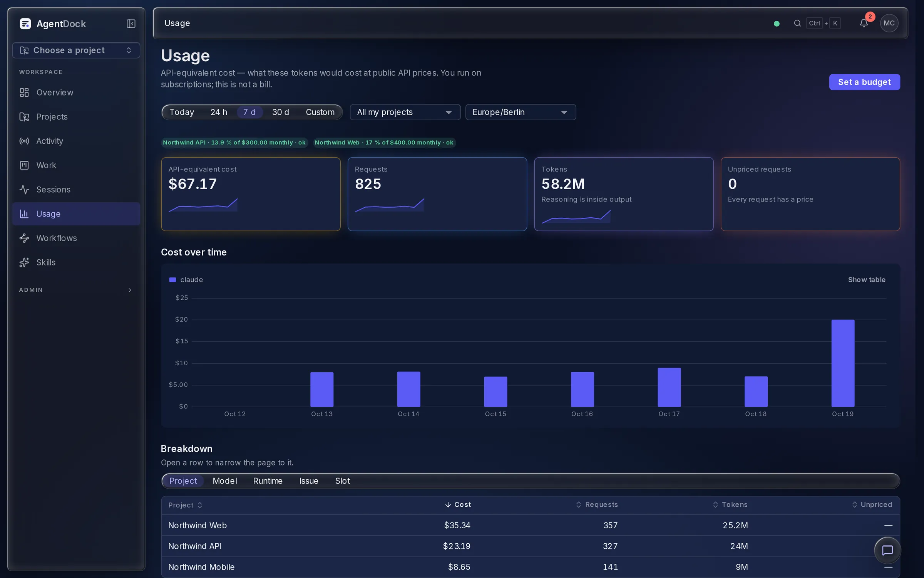Select the 24 h time range

[219, 112]
